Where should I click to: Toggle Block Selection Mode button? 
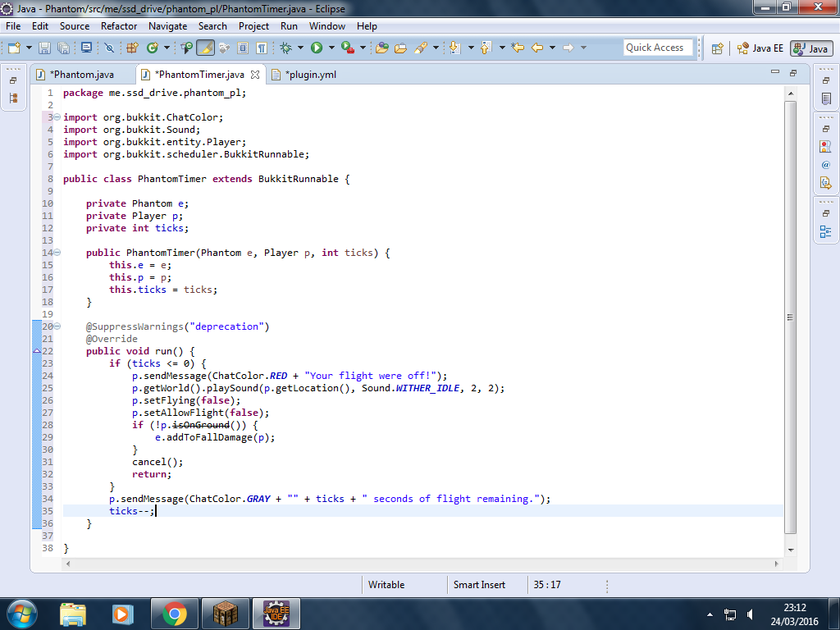point(243,48)
